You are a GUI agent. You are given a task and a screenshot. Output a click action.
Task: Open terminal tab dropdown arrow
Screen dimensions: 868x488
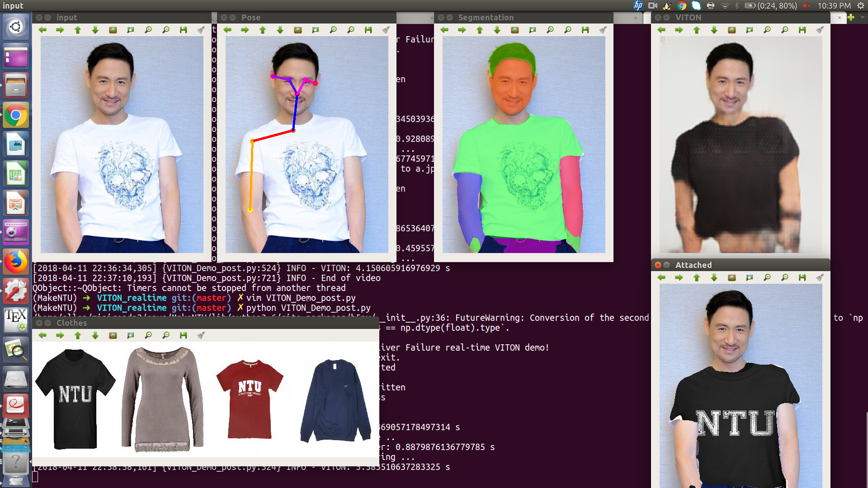pyautogui.click(x=863, y=18)
